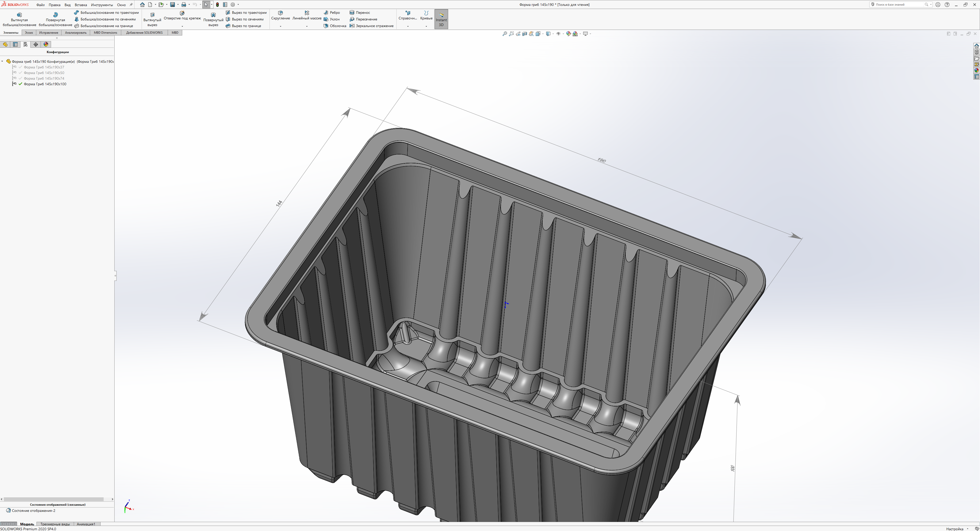
Task: Click the Отверстие под крепеж tool
Action: click(x=182, y=16)
